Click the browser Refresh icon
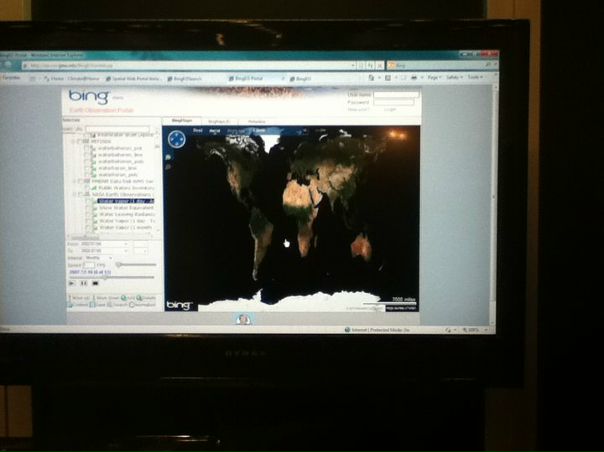The width and height of the screenshot is (604, 452). (372, 65)
